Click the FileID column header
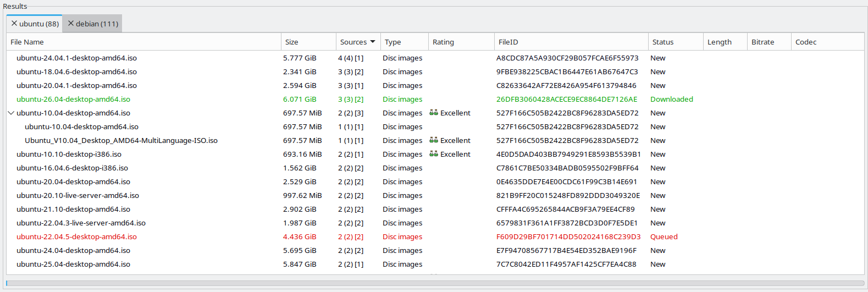 click(571, 42)
